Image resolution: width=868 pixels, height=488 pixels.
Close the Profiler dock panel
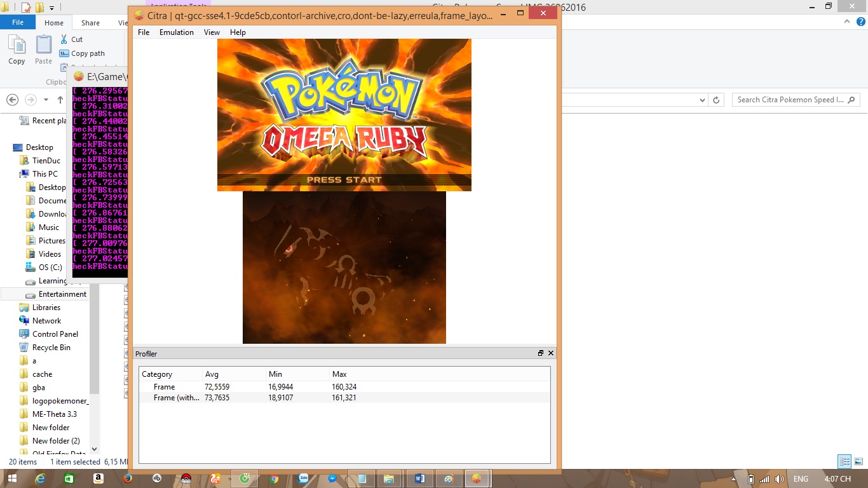click(x=551, y=353)
